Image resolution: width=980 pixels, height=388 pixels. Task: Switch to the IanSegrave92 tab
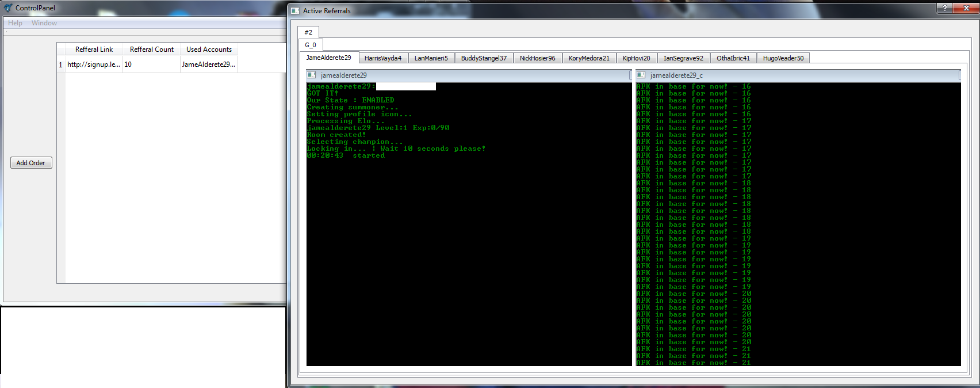click(683, 58)
